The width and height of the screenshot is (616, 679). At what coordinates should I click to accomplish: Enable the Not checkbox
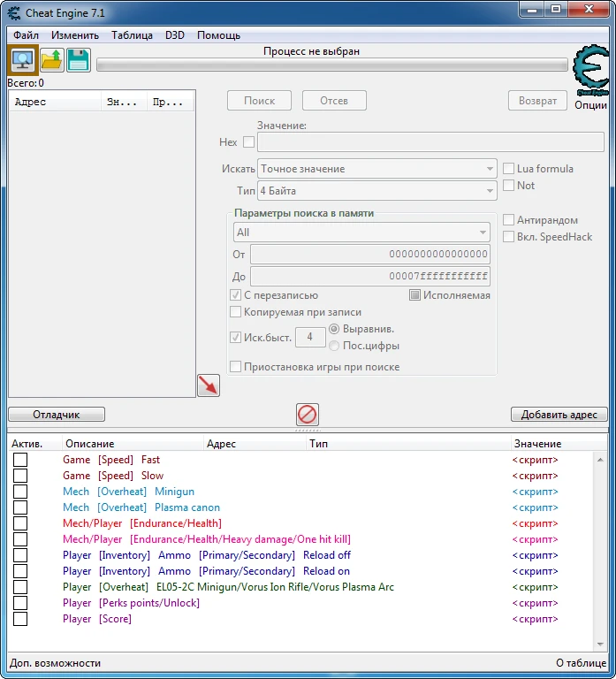[x=509, y=186]
